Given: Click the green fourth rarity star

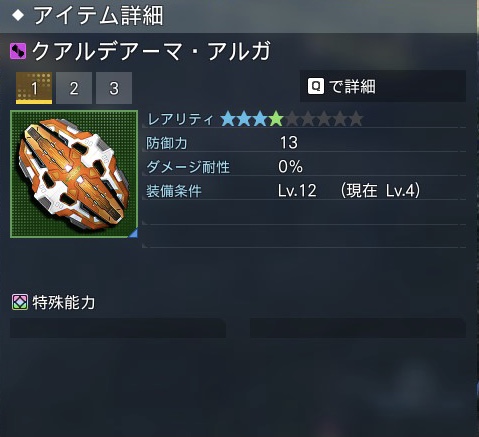Looking at the screenshot, I should (276, 119).
